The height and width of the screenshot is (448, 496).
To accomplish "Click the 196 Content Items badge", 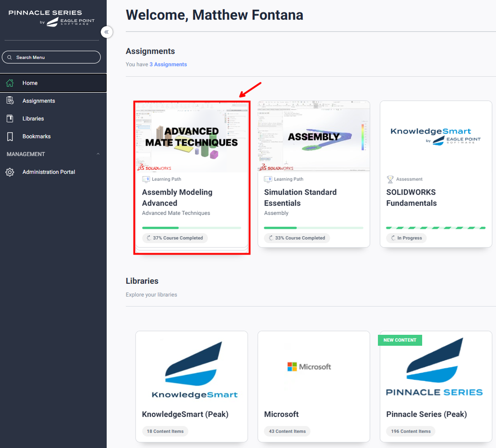I will [x=411, y=431].
